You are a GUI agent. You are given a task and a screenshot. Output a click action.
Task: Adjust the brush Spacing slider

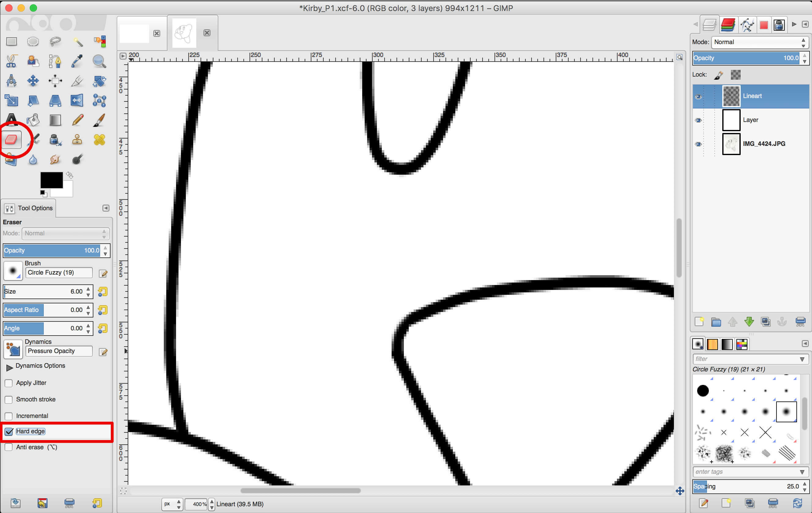tap(746, 486)
